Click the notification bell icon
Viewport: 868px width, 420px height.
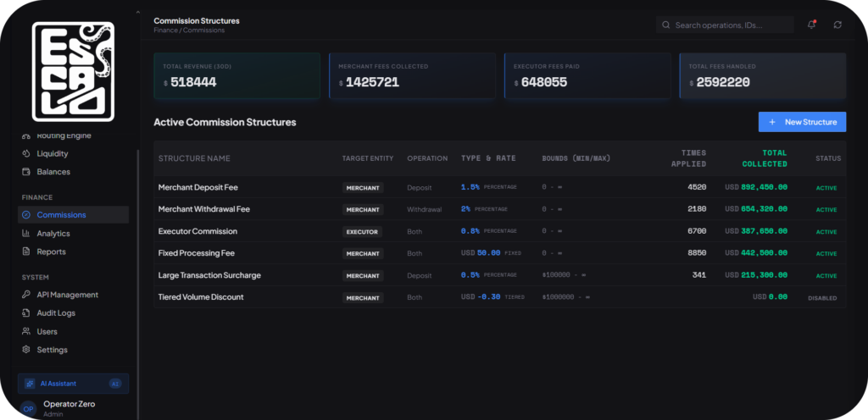click(811, 25)
